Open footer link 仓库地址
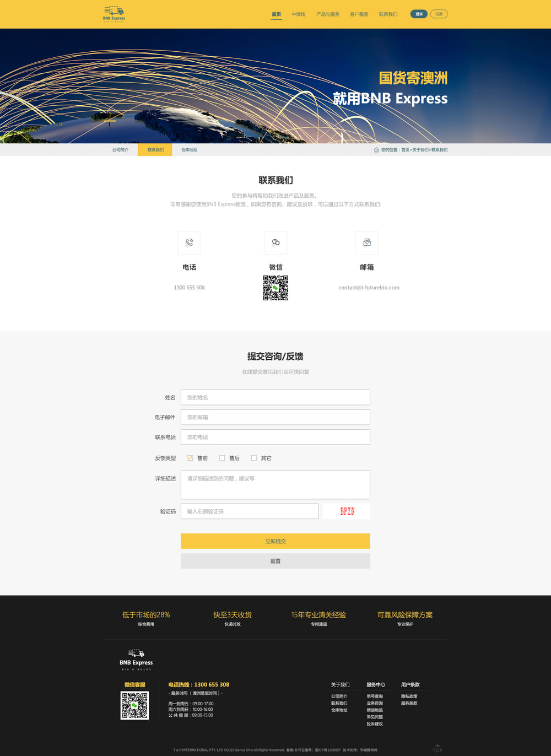This screenshot has height=756, width=551. point(339,710)
